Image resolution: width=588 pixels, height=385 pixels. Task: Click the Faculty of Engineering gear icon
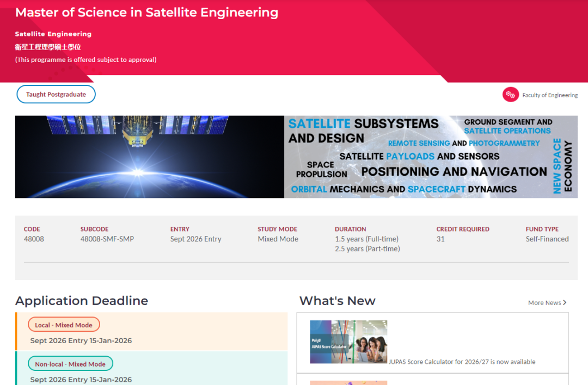[511, 94]
